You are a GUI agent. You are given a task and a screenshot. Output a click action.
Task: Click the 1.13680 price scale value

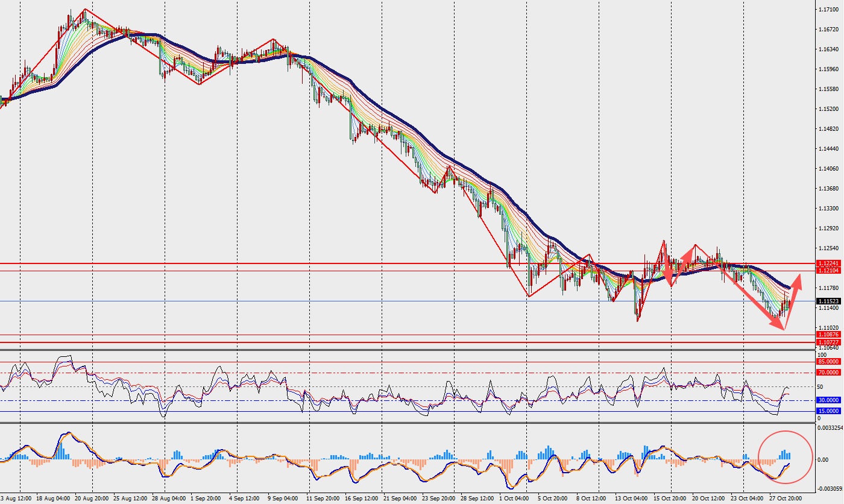(828, 189)
